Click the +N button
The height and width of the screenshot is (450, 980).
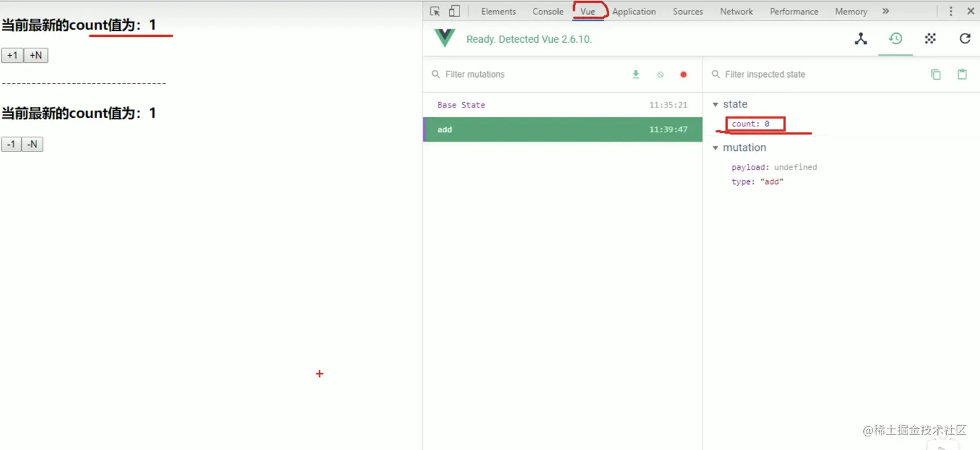tap(36, 56)
